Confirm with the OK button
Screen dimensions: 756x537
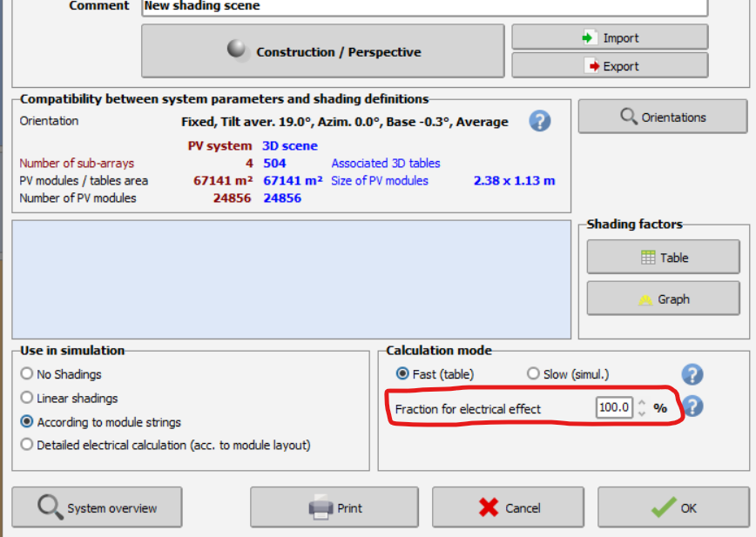point(672,507)
